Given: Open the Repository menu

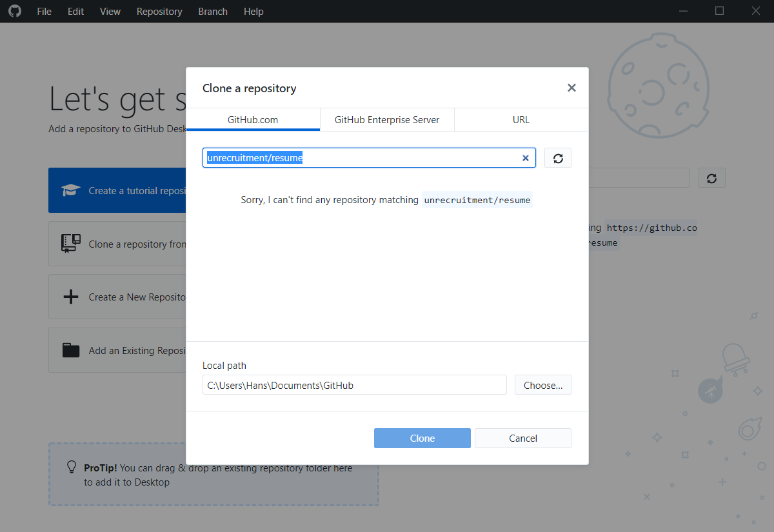Looking at the screenshot, I should pos(159,11).
